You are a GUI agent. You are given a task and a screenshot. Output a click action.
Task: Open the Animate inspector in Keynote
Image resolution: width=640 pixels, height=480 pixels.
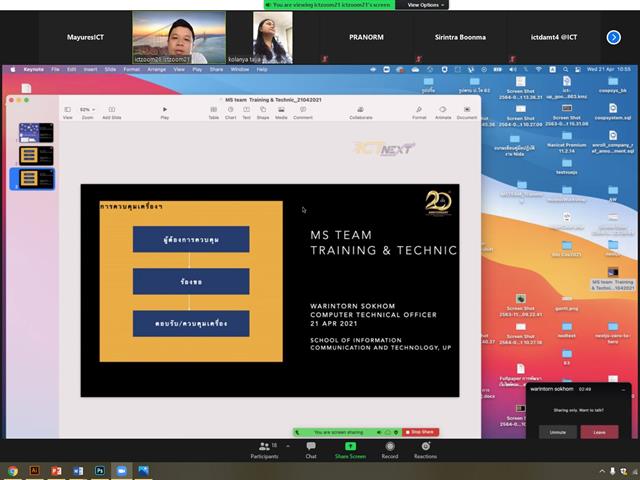(x=443, y=113)
